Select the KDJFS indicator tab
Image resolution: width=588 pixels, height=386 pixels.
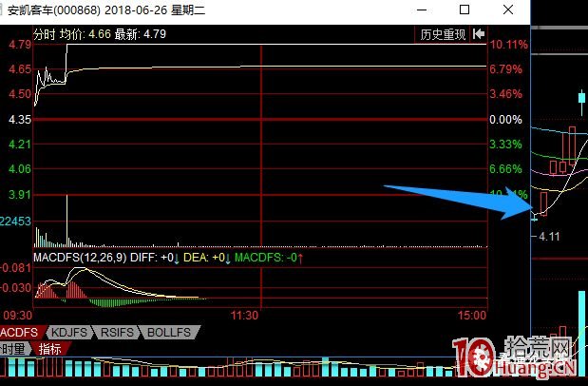69,333
